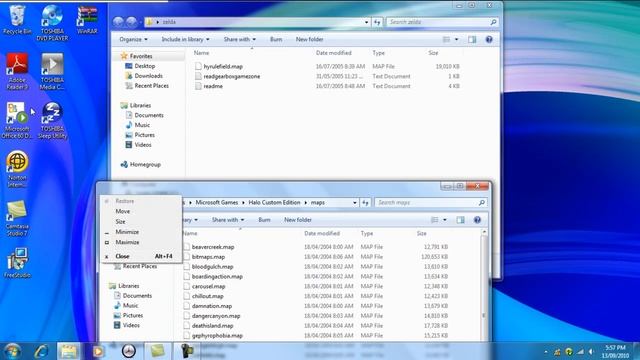This screenshot has height=360, width=640.
Task: Click Microsoft Games breadcrumb
Action: pos(216,202)
